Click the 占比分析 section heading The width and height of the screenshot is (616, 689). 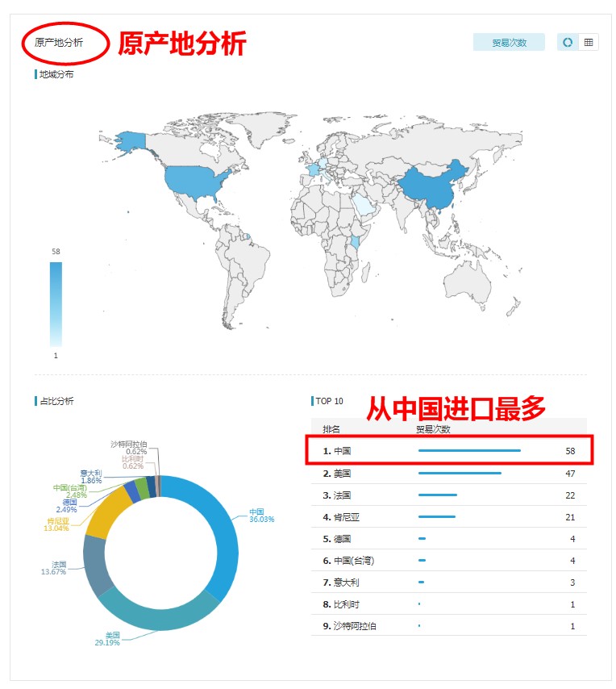[x=56, y=401]
